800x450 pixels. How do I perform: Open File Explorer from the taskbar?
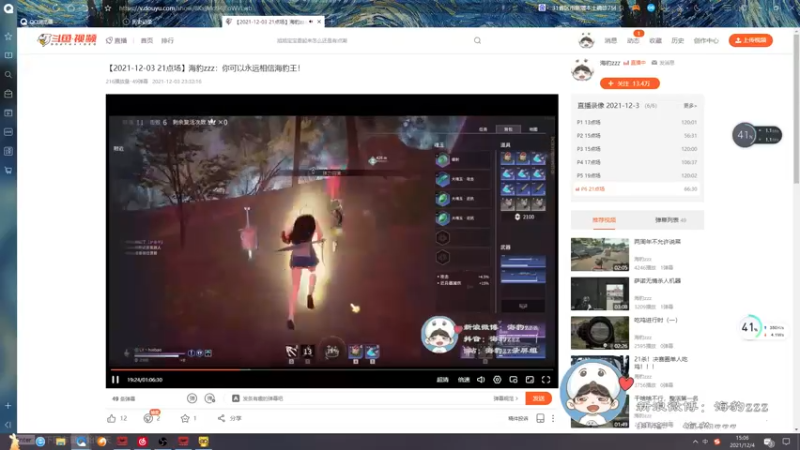click(x=60, y=442)
